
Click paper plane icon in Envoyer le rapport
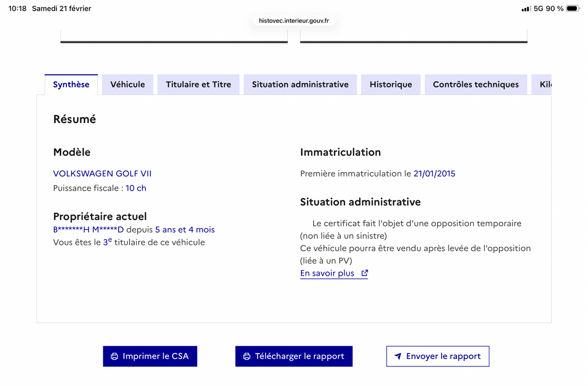(x=398, y=356)
